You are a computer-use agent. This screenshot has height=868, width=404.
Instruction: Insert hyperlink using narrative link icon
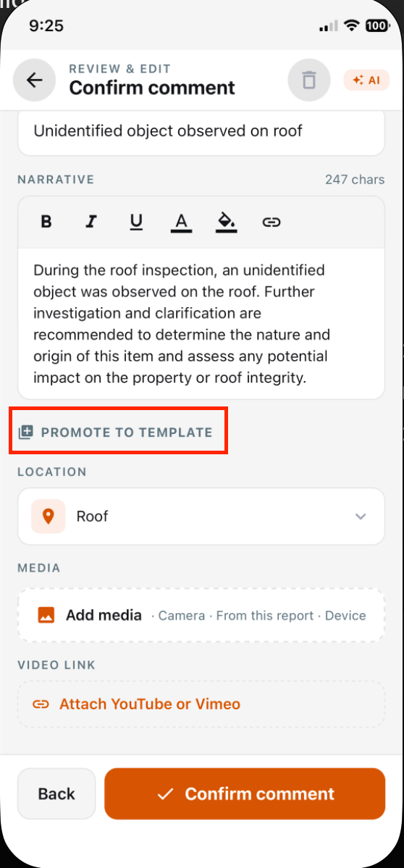pos(271,222)
